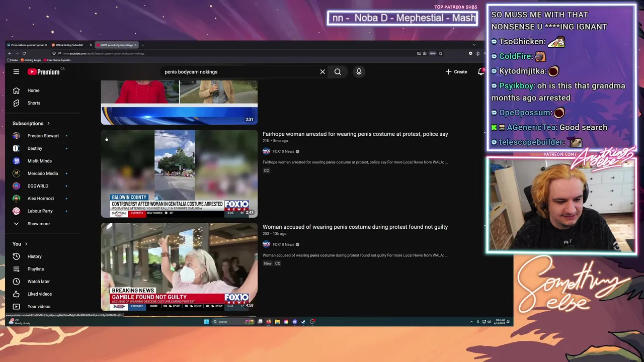The width and height of the screenshot is (644, 362).
Task: Select the active YouTube search results tab
Action: [x=117, y=45]
